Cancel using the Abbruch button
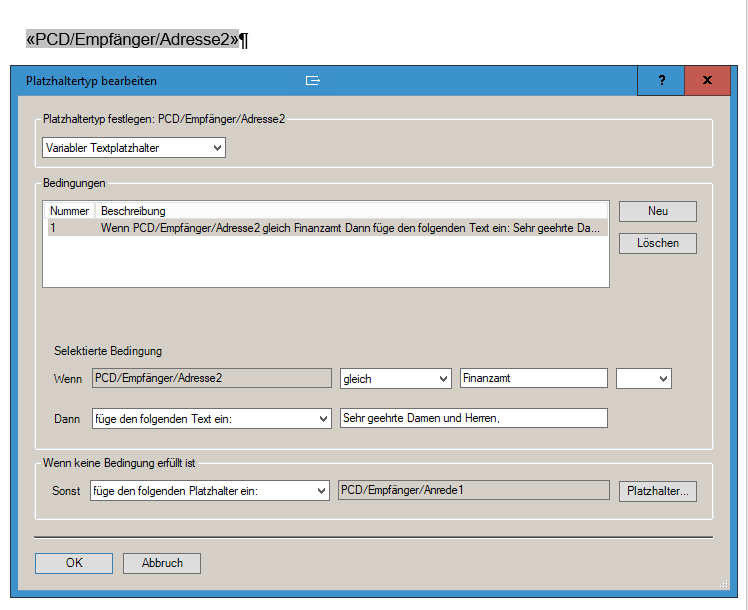748x610 pixels. 162,563
